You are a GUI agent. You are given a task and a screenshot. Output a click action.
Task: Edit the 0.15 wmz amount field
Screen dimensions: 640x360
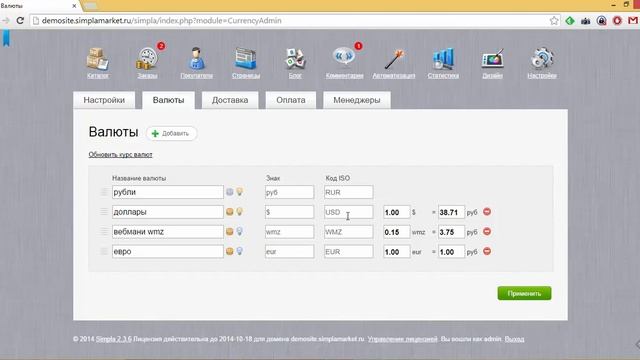396,231
